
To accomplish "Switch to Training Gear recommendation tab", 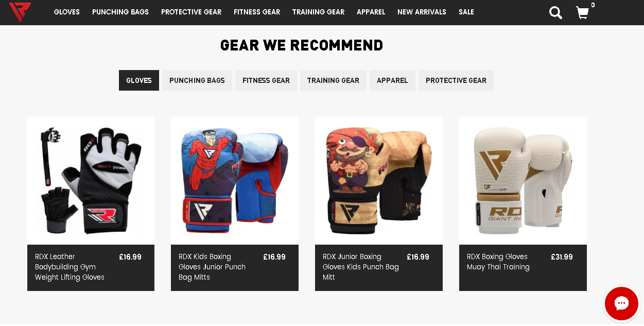I will [333, 80].
